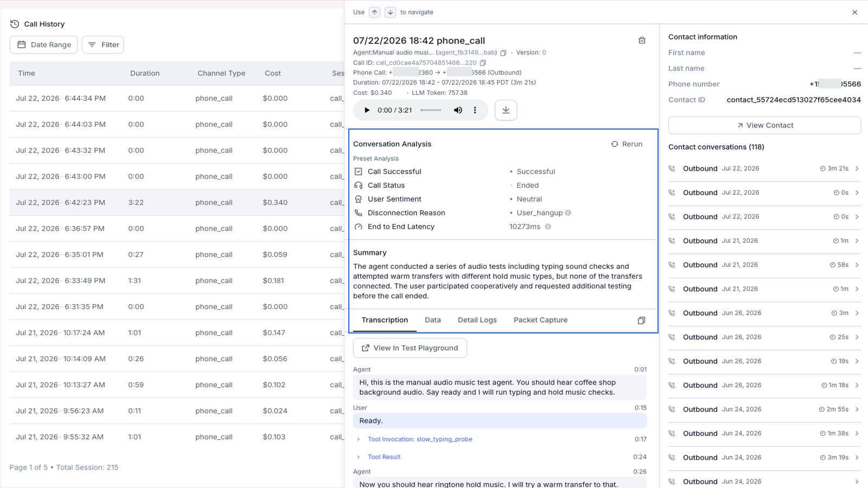Select call at Jul 22, 2026 6:42:23 PM

[x=177, y=202]
